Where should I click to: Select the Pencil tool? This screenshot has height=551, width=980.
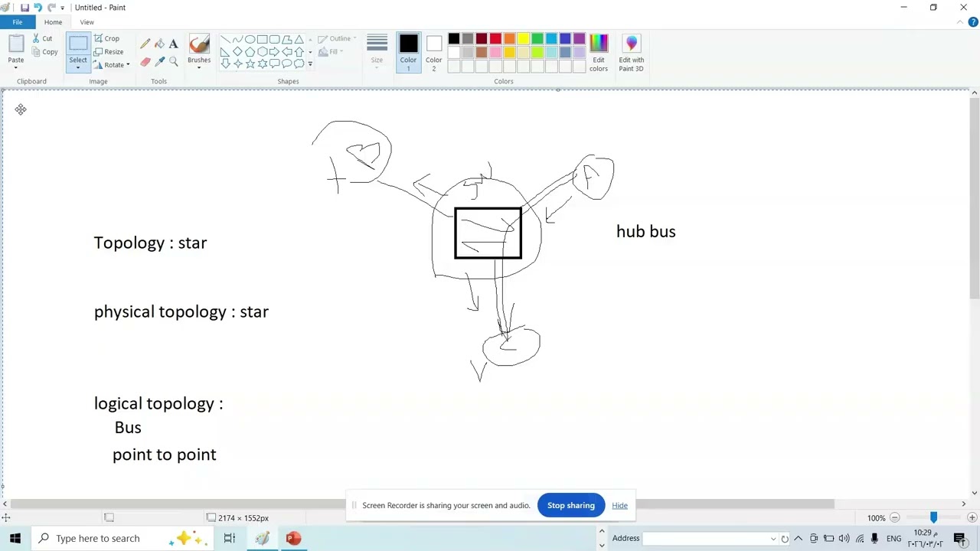(x=145, y=44)
